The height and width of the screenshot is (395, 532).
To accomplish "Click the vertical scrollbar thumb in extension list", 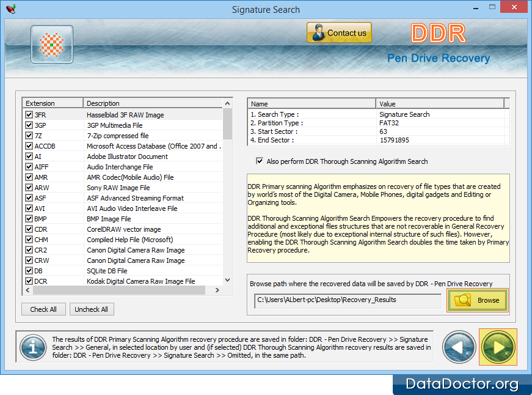I will click(227, 124).
